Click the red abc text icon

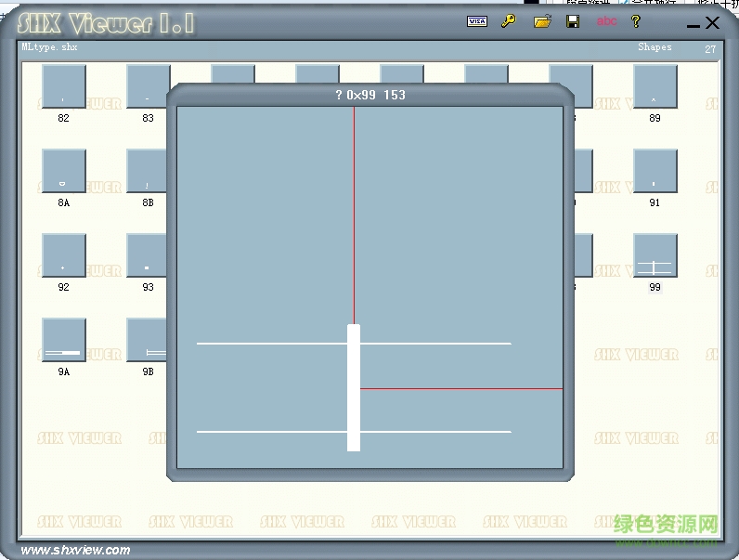pyautogui.click(x=606, y=20)
